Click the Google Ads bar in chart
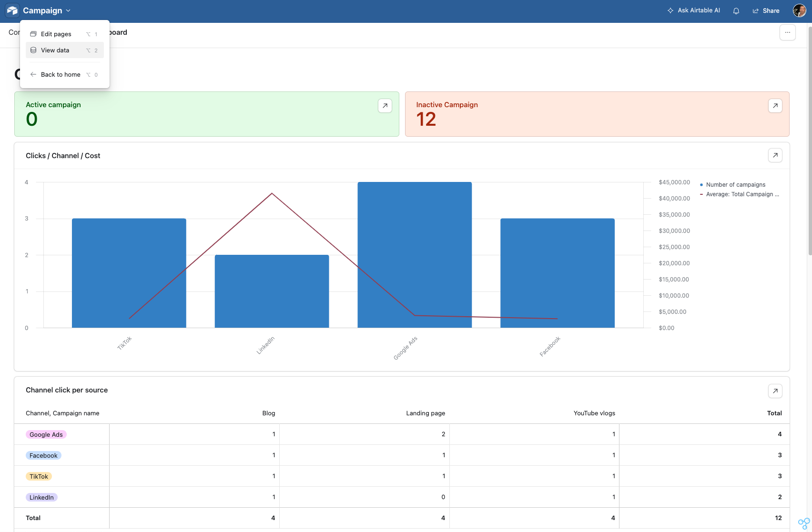The height and width of the screenshot is (532, 812). [415, 254]
